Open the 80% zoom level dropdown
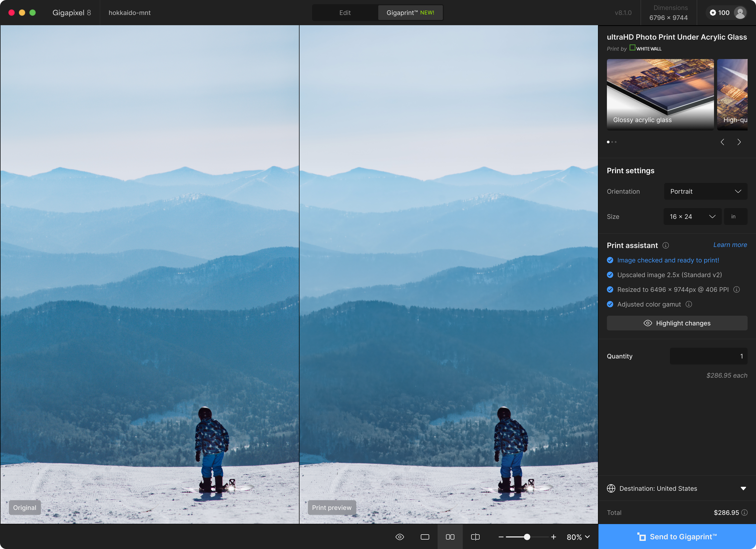Viewport: 756px width, 549px height. tap(578, 537)
